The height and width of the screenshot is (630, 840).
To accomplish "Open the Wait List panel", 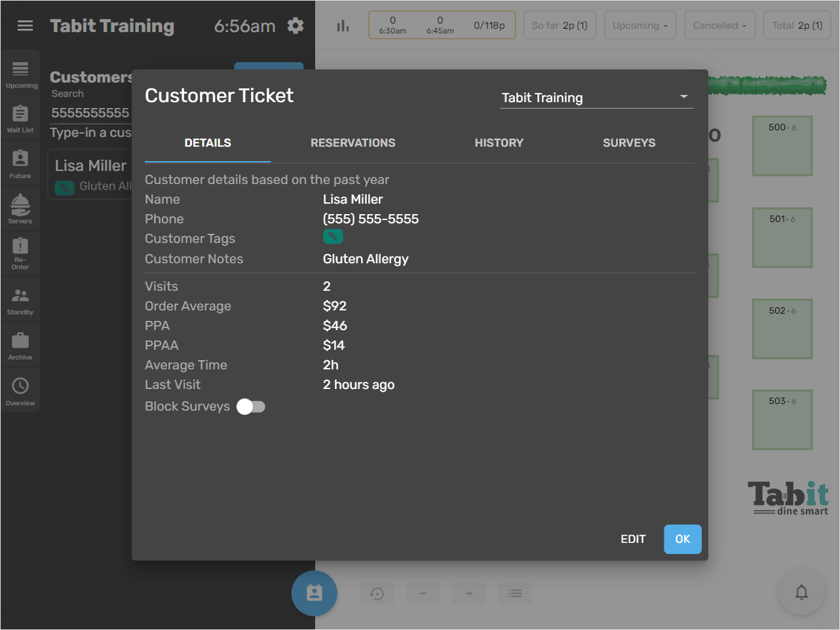I will tap(21, 118).
